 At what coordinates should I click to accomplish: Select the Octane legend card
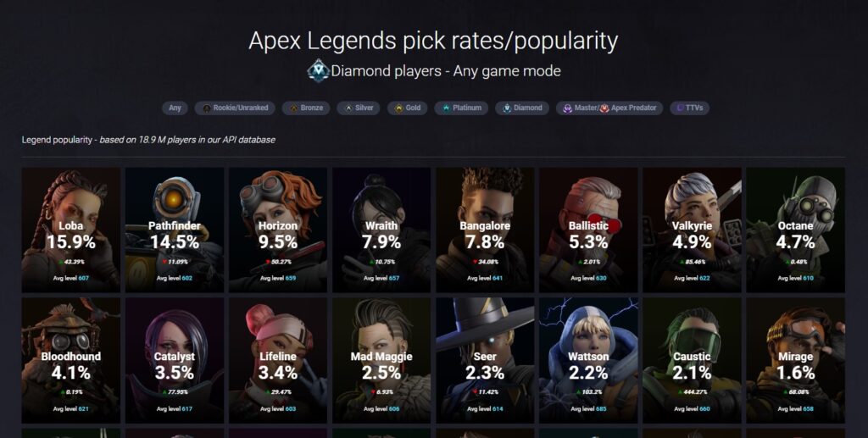point(795,230)
